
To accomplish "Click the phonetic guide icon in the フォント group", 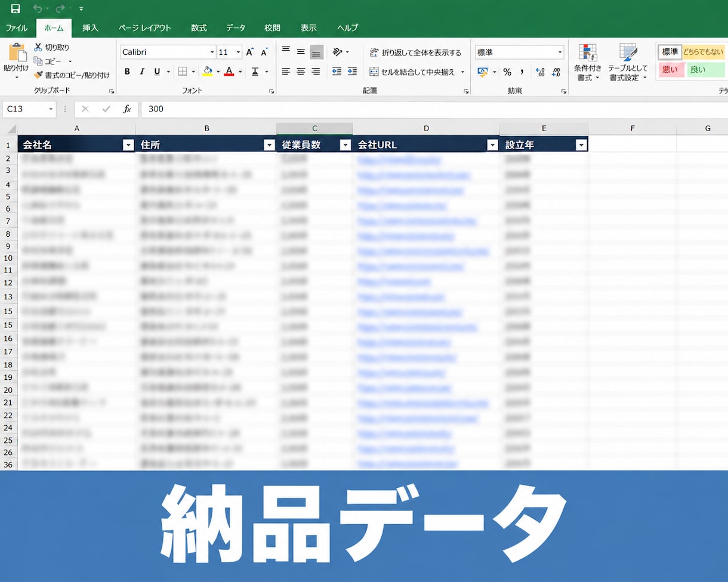I will click(x=255, y=72).
